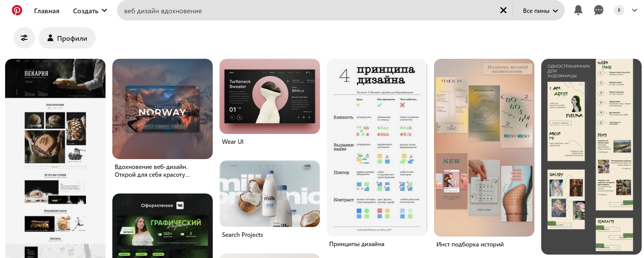Open the Одностраничник для художницы pin
Image resolution: width=644 pixels, height=258 pixels.
[x=591, y=156]
